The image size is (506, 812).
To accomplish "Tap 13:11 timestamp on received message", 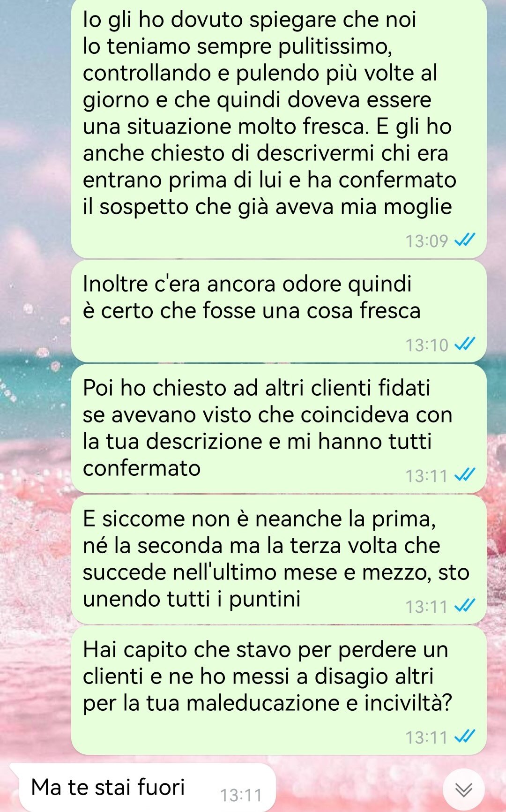I will (241, 795).
